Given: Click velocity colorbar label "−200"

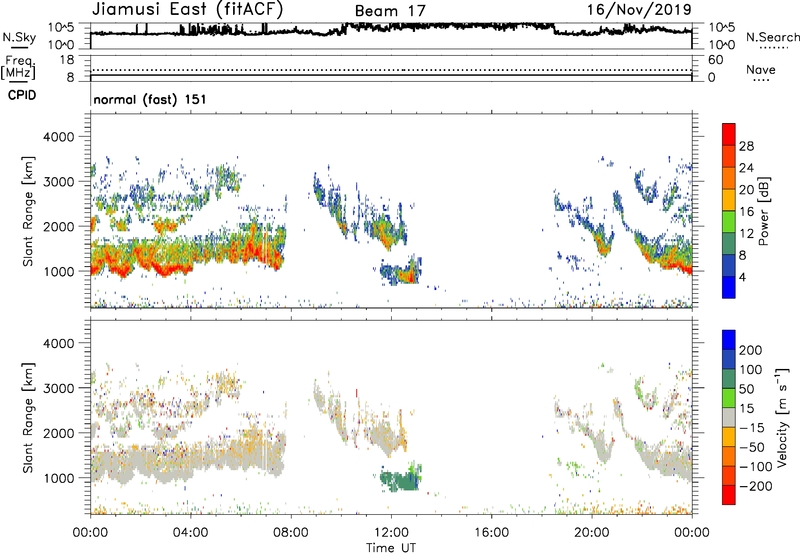Looking at the screenshot, I should click(x=756, y=486).
